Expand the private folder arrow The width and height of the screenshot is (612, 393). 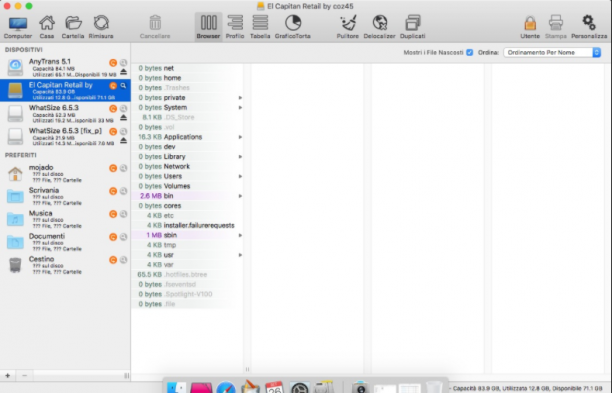click(x=240, y=98)
